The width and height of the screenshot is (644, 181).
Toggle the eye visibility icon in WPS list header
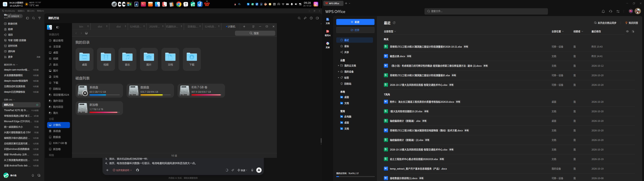click(627, 32)
